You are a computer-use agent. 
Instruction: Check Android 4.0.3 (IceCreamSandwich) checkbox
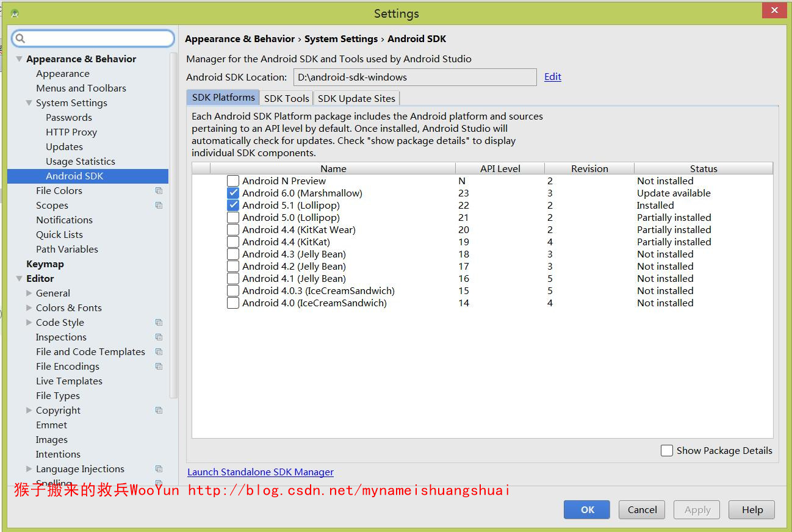233,290
